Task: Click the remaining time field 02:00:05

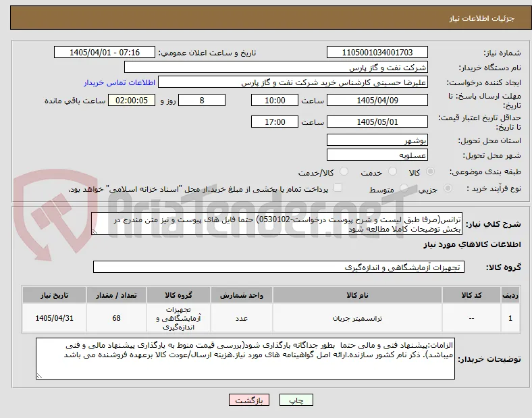Action: point(132,101)
